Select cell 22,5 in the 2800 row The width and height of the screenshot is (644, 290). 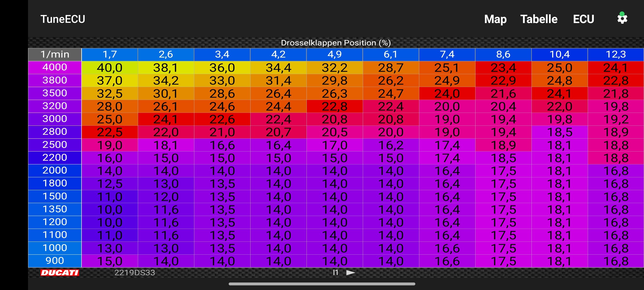coord(110,132)
